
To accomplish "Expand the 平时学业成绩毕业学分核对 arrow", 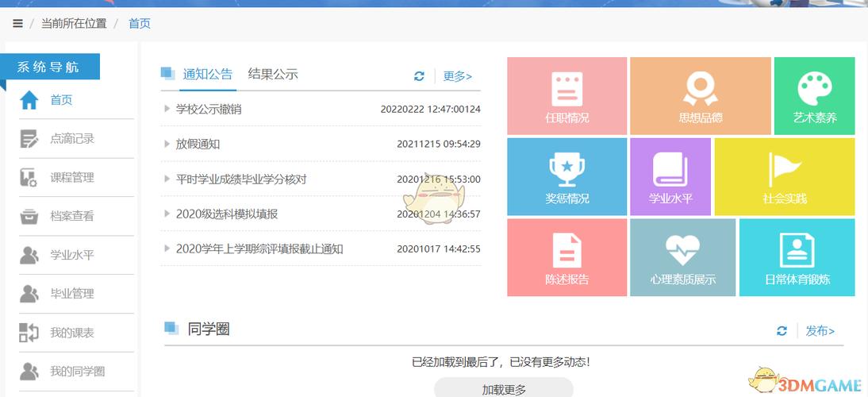I will [167, 179].
